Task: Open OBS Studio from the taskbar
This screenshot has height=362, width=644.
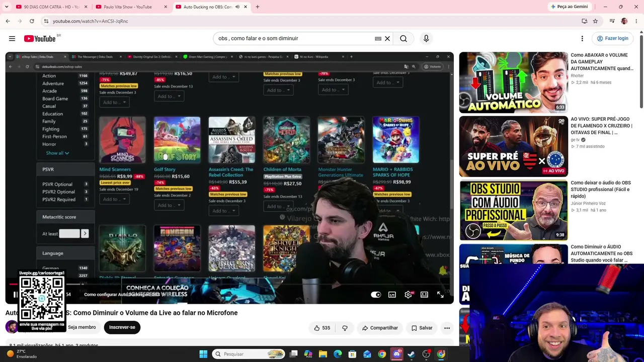Action: 426,354
